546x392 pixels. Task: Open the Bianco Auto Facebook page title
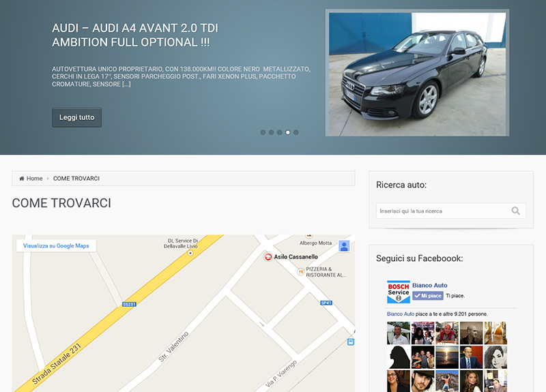(x=430, y=285)
